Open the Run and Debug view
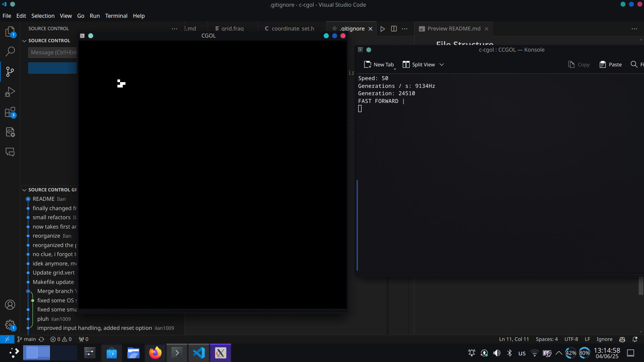Viewport: 644px width, 362px height. click(10, 92)
